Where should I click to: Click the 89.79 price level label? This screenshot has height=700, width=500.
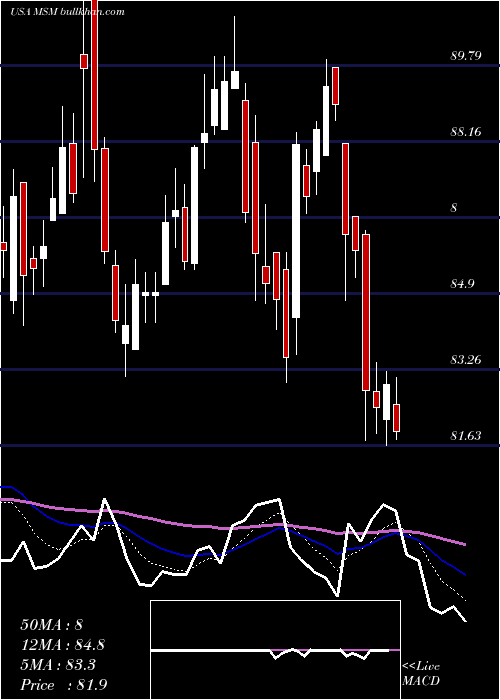(x=466, y=56)
